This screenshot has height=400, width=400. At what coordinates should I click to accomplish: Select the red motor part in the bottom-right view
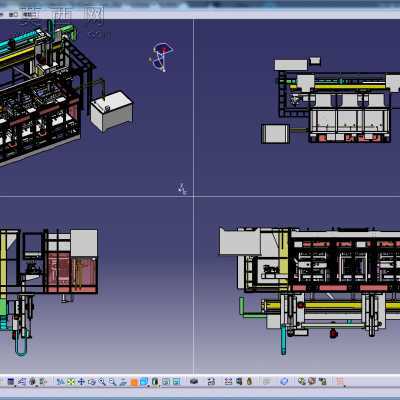[x=333, y=333]
